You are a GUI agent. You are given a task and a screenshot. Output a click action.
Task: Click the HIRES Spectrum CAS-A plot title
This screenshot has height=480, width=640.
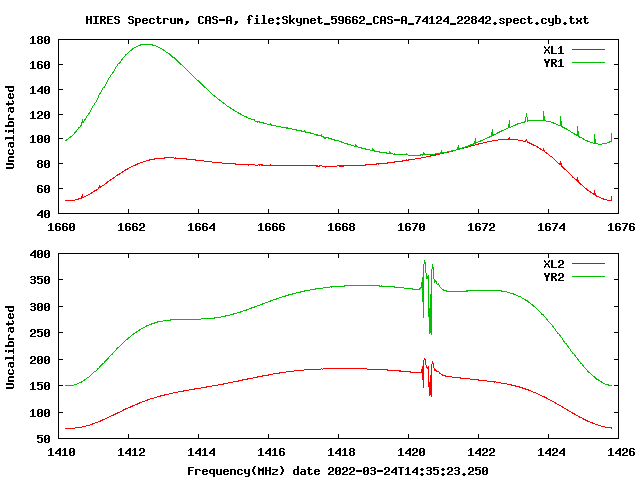pos(337,20)
